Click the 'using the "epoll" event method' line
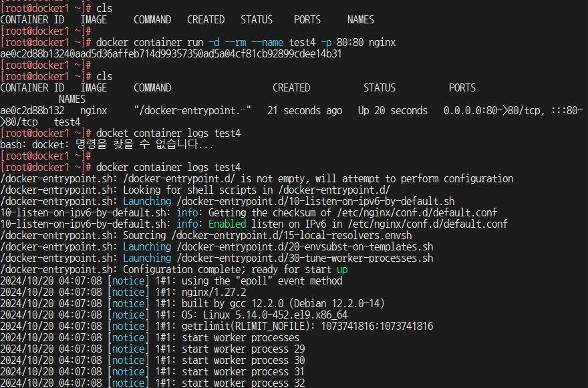Screen dimensions: 588x388 (x=171, y=280)
